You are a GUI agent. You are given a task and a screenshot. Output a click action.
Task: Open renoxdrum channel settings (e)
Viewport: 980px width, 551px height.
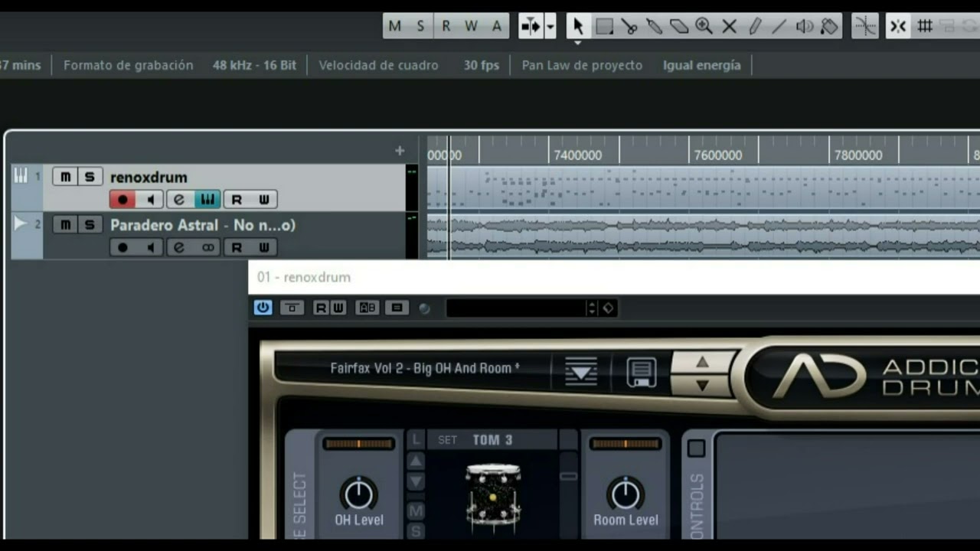click(179, 200)
